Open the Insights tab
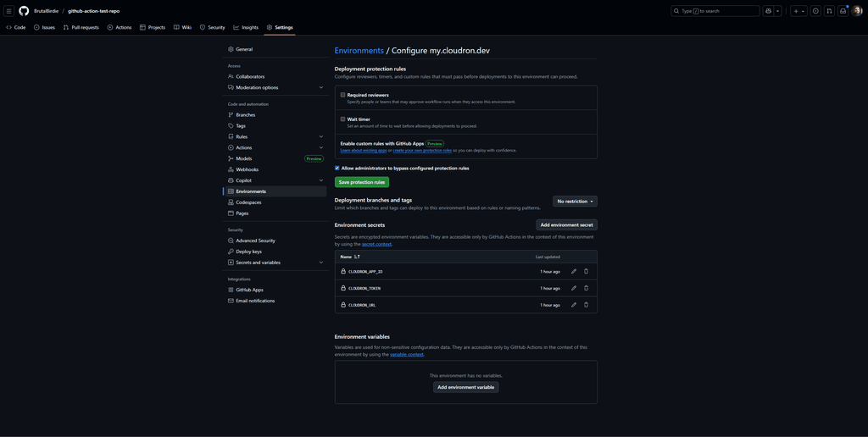Viewport: 868px width, 437px height. click(x=246, y=27)
